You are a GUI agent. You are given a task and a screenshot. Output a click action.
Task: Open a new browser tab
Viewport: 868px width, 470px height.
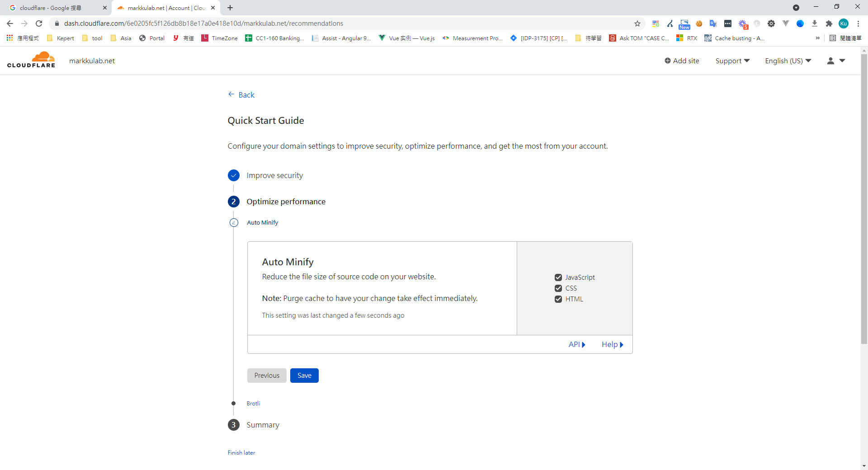[230, 8]
